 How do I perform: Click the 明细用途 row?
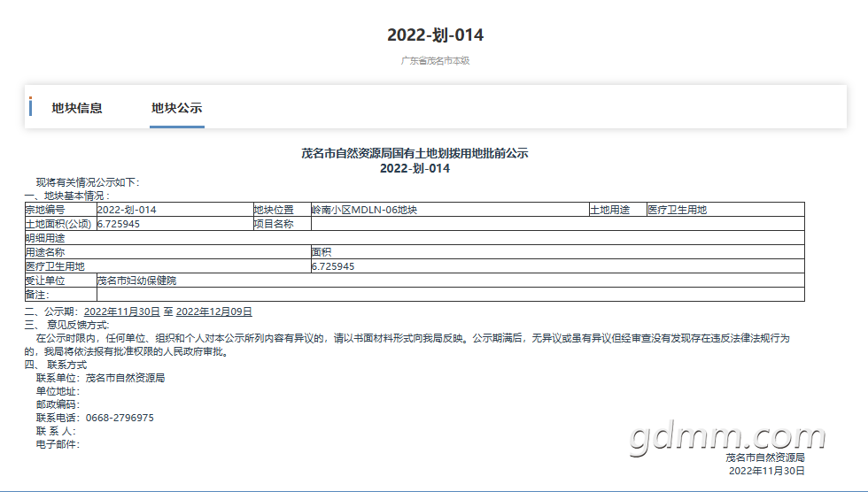[x=415, y=238]
